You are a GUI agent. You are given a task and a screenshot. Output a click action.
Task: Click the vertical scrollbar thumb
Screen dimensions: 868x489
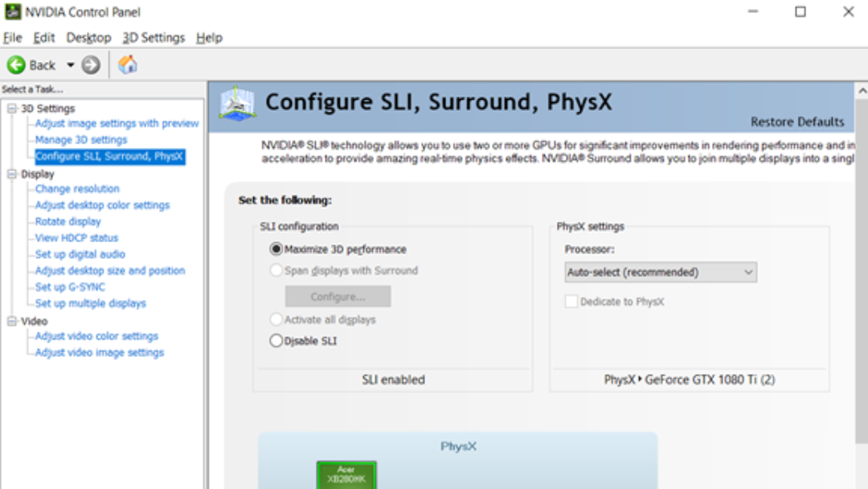coord(862,270)
